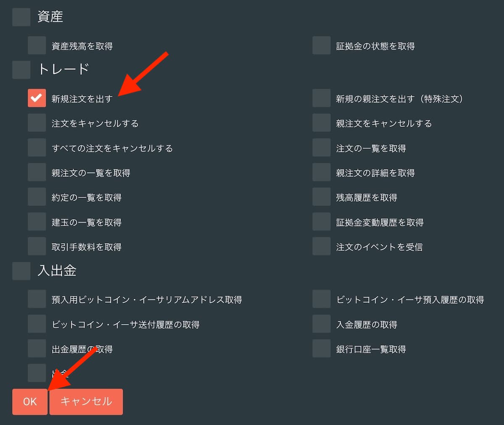Enable 注文のイベントを受信 checkbox
Screen dimensions: 504x425
coord(321,247)
